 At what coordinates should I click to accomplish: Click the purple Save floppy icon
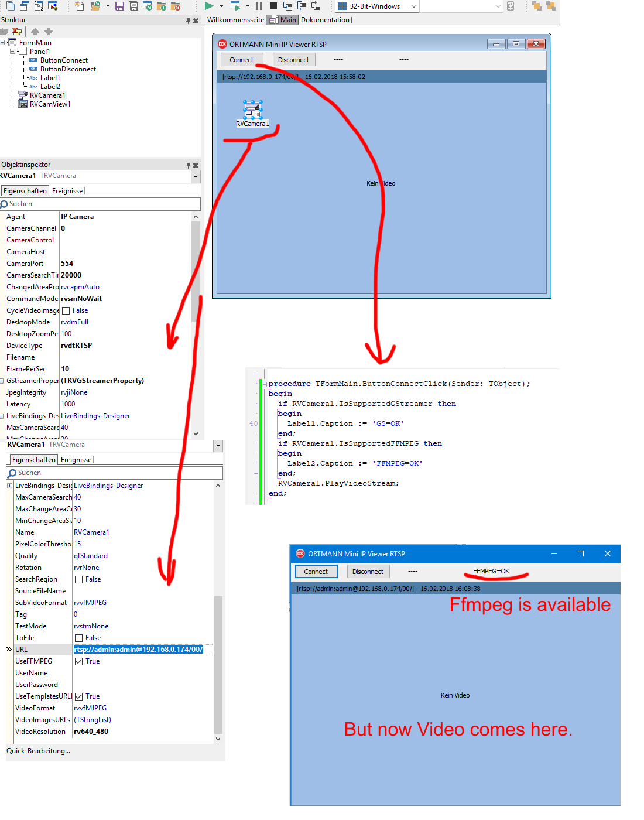click(119, 6)
